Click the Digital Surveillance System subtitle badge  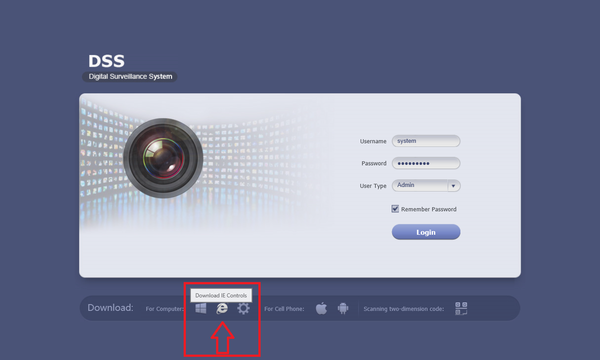coord(130,77)
